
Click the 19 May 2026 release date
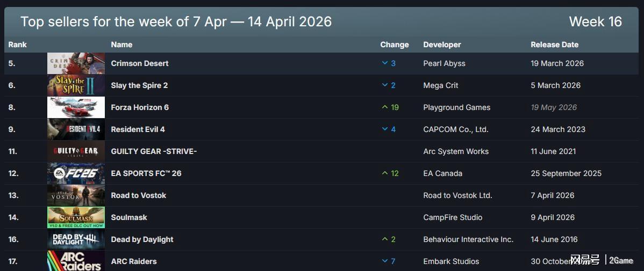click(554, 107)
